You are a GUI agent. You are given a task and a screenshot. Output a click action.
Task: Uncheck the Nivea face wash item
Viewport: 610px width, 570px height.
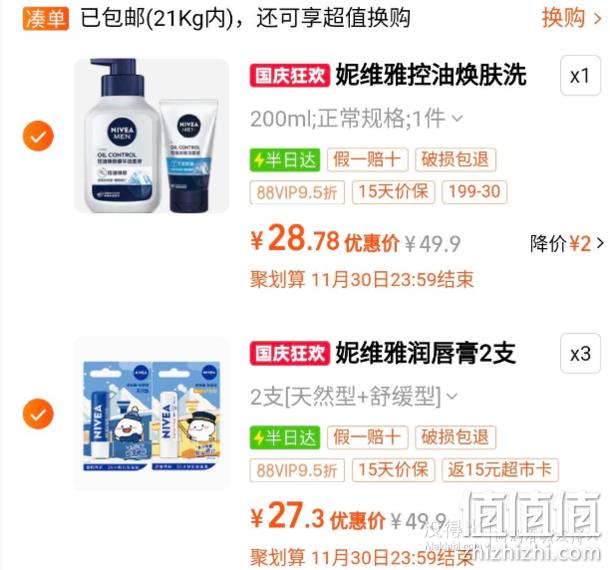coord(38,136)
